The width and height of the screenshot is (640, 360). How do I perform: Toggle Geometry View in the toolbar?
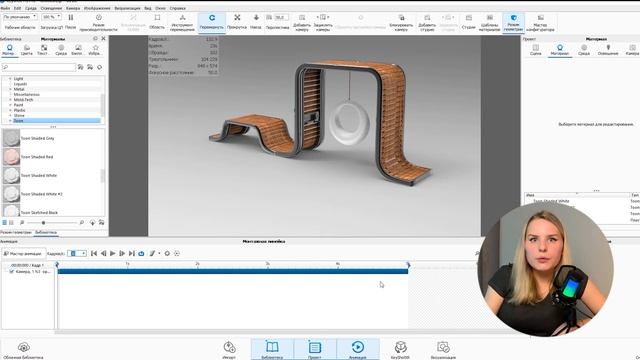[x=513, y=22]
